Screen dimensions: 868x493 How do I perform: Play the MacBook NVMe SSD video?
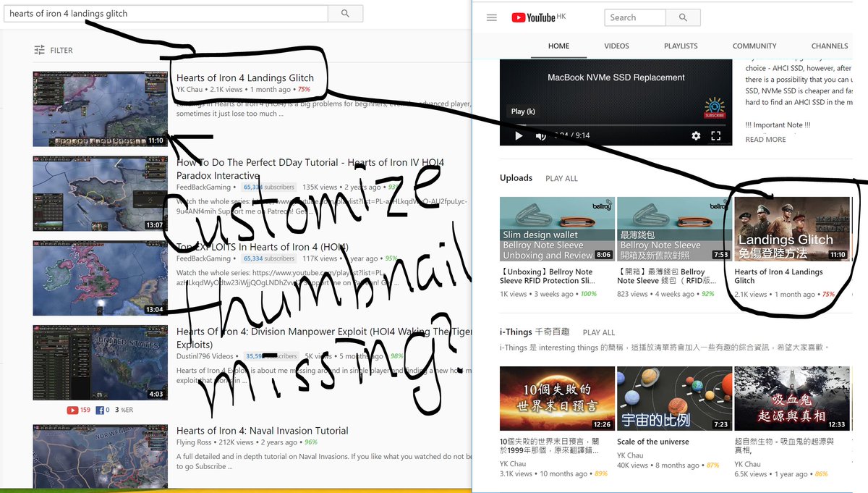(519, 135)
